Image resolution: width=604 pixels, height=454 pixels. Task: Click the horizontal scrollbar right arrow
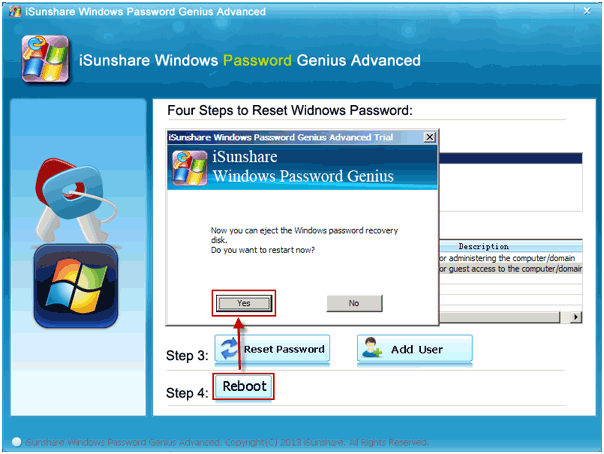tap(576, 317)
